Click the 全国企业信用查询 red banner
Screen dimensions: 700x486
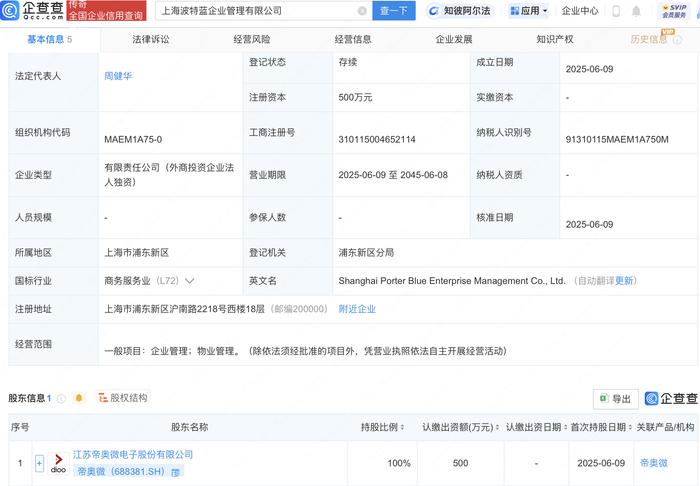(x=106, y=11)
